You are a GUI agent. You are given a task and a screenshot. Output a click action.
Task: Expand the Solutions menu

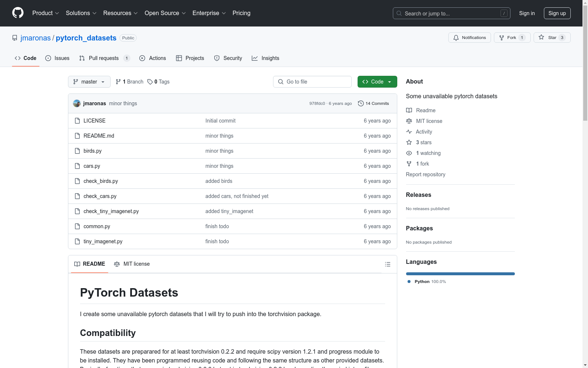pos(81,13)
